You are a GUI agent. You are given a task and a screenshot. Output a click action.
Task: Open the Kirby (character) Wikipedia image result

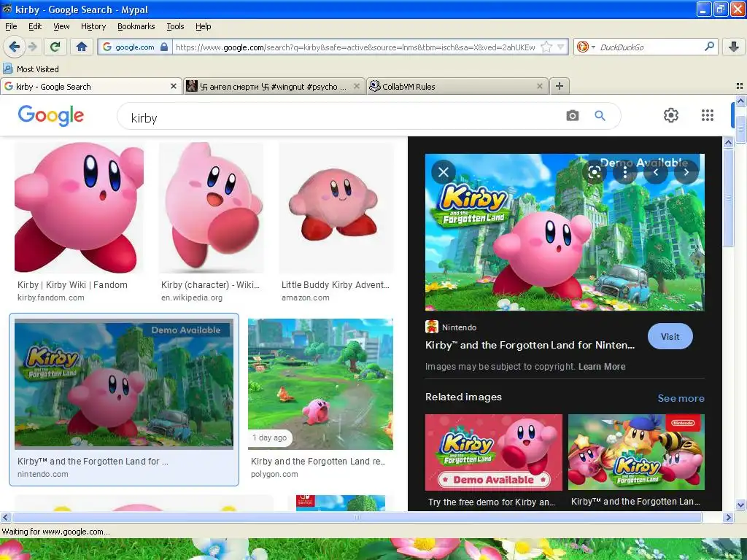pos(211,208)
